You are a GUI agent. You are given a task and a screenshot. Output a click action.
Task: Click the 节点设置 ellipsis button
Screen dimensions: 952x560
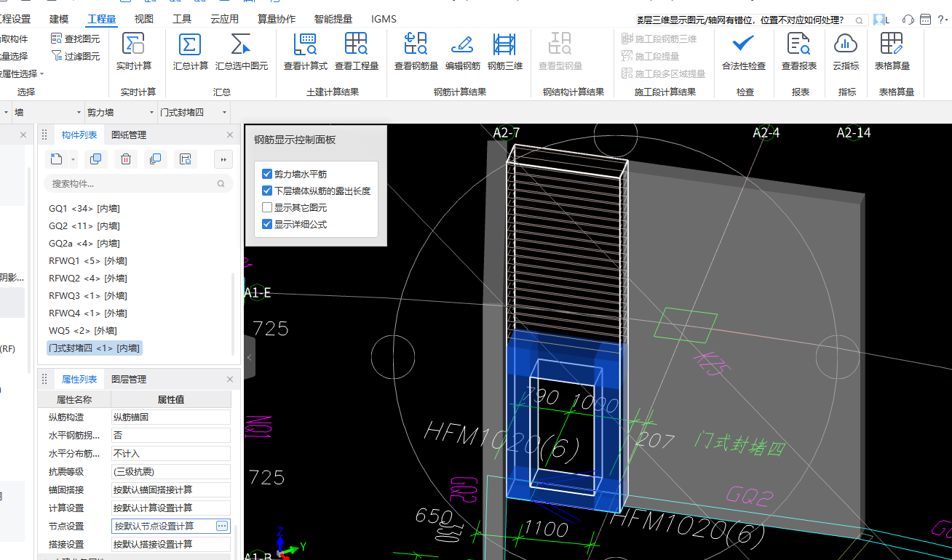tap(223, 526)
